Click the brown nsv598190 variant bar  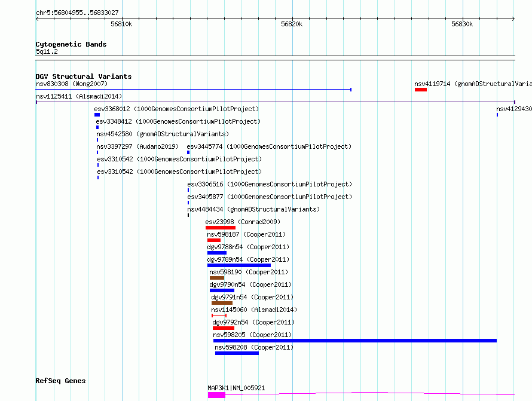217,278
